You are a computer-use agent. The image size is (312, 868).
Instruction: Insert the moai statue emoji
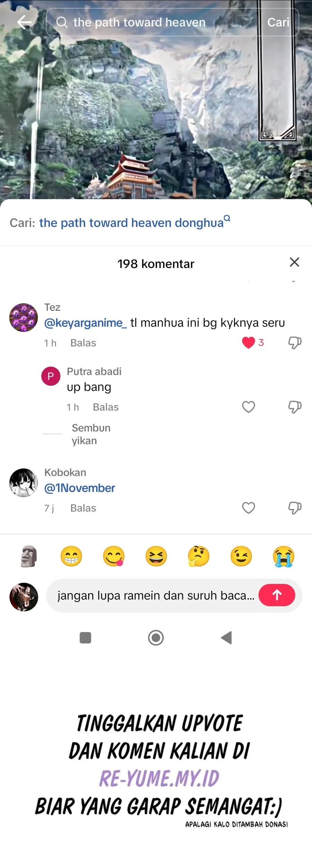(x=29, y=556)
